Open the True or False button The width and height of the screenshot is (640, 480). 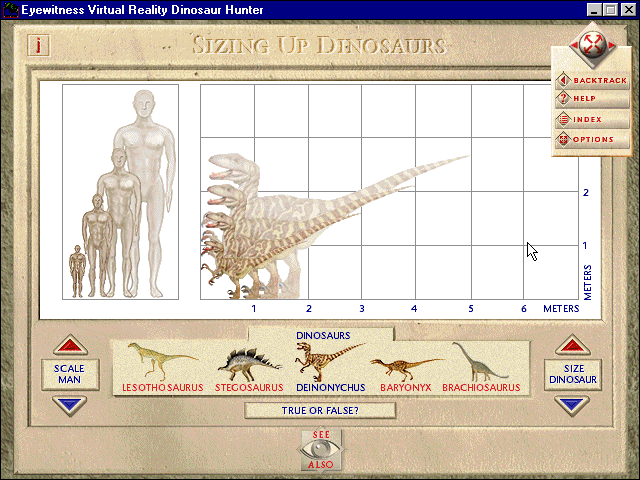click(x=320, y=411)
